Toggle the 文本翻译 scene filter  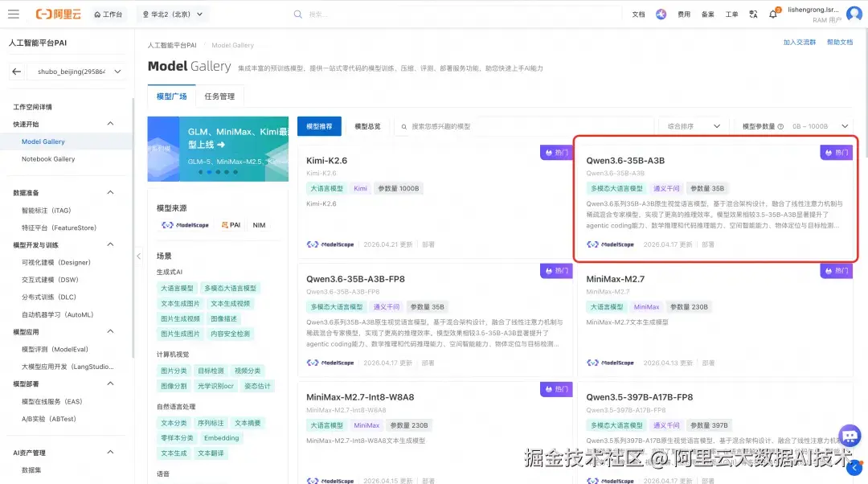point(211,453)
